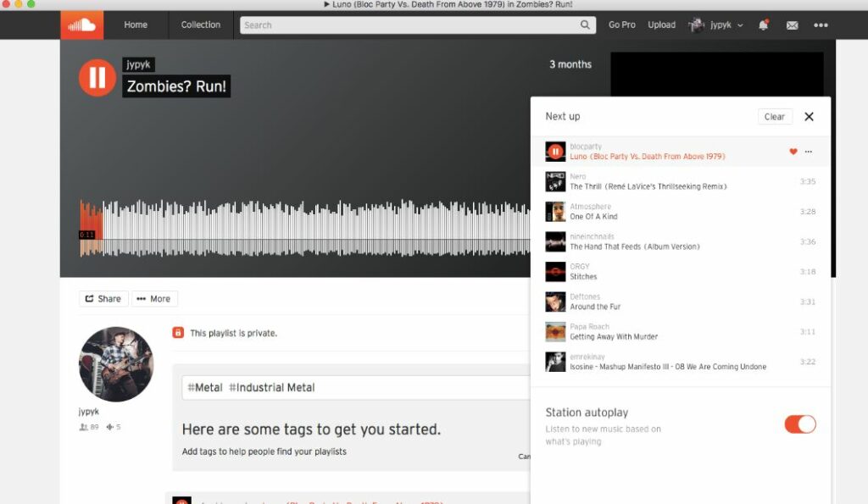Viewport: 868px width, 504px height.
Task: Open the notifications bell
Action: point(764,25)
